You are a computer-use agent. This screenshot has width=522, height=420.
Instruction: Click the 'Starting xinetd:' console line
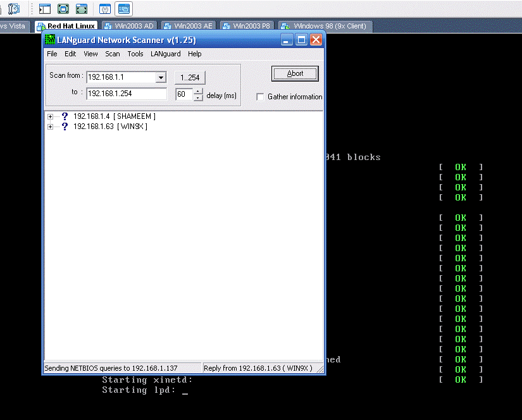tap(147, 380)
